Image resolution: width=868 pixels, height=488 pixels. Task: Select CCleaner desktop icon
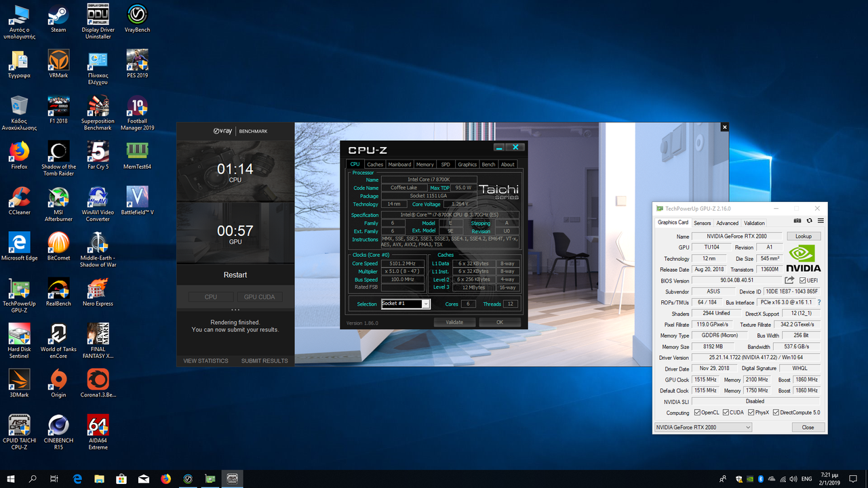[x=19, y=201]
